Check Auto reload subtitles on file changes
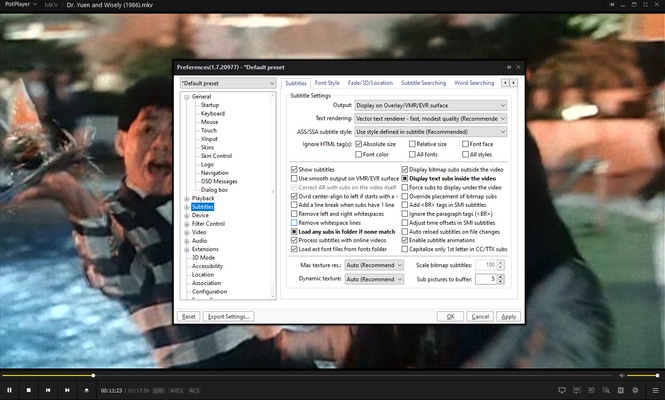Screen dimensions: 665x400 click(x=405, y=232)
